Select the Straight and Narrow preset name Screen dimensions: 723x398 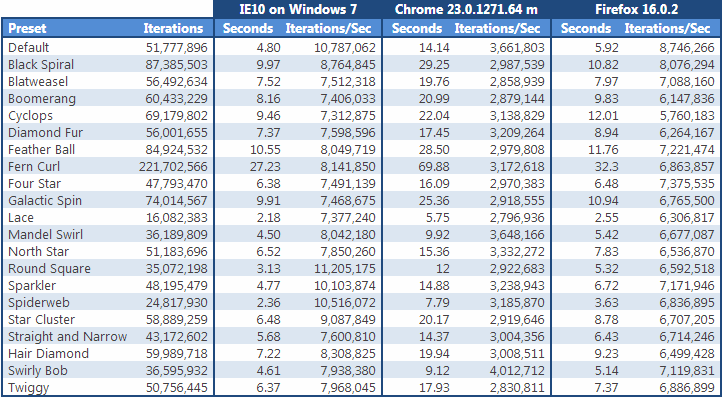click(x=67, y=337)
